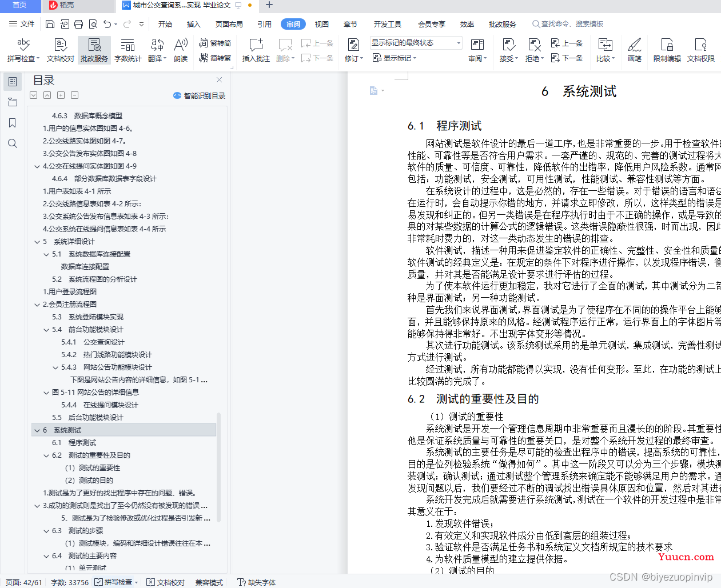Viewport: 721px width, 588px height.
Task: Click the 修订 track changes icon
Action: pos(353,45)
